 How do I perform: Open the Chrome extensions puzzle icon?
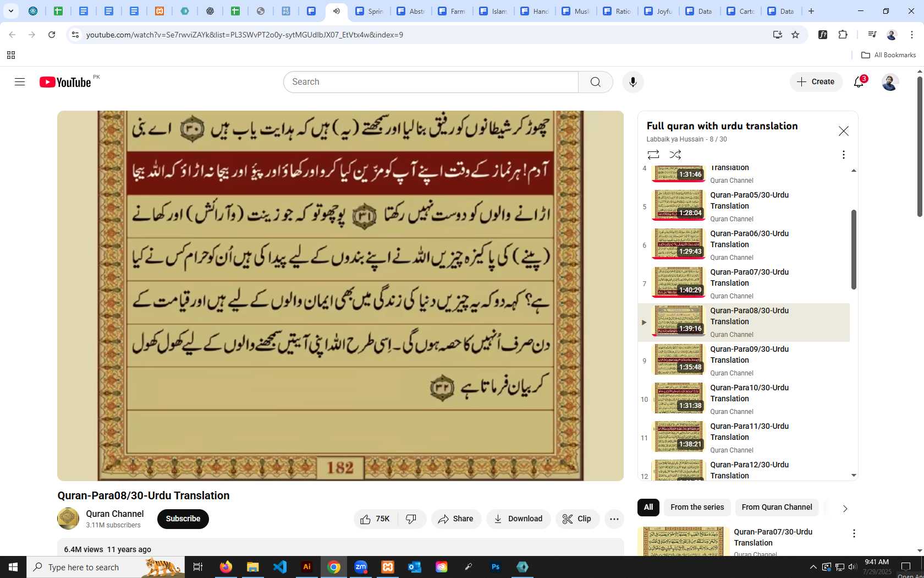click(x=843, y=35)
